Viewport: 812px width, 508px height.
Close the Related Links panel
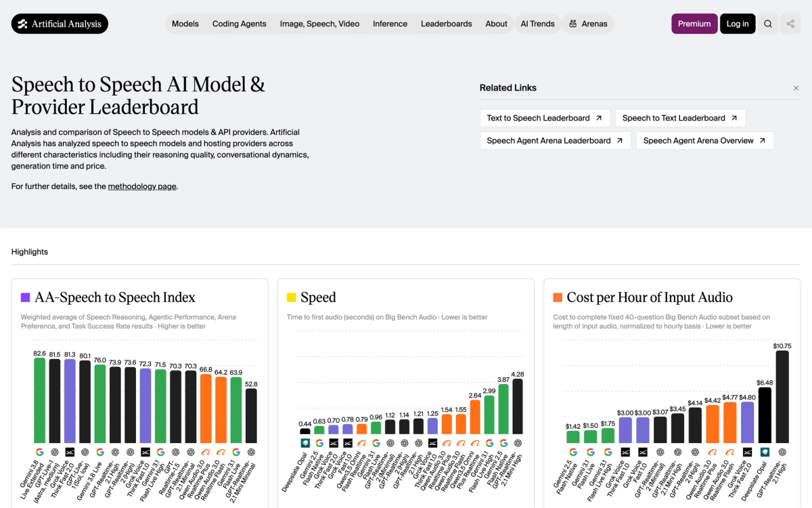(796, 88)
